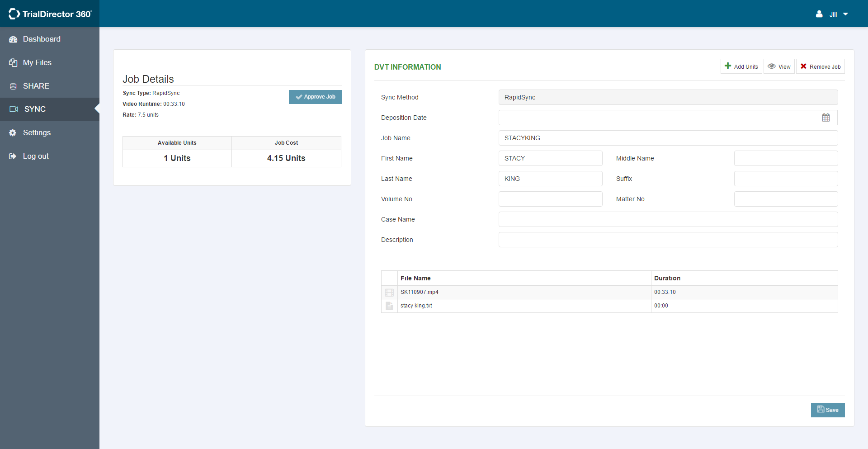Open the Dashboard page
The image size is (868, 449).
point(50,39)
